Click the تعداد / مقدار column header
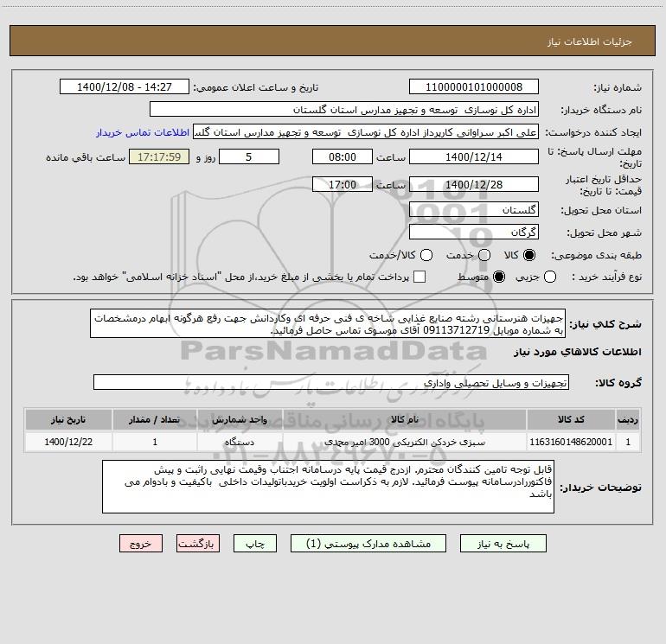The height and width of the screenshot is (644, 666). (155, 419)
